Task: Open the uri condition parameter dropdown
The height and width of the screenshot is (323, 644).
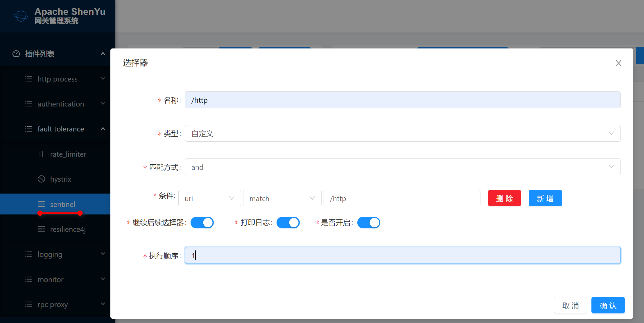Action: click(209, 198)
